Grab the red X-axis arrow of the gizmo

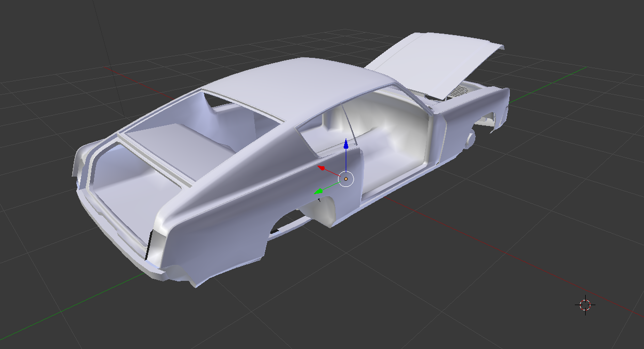point(321,168)
